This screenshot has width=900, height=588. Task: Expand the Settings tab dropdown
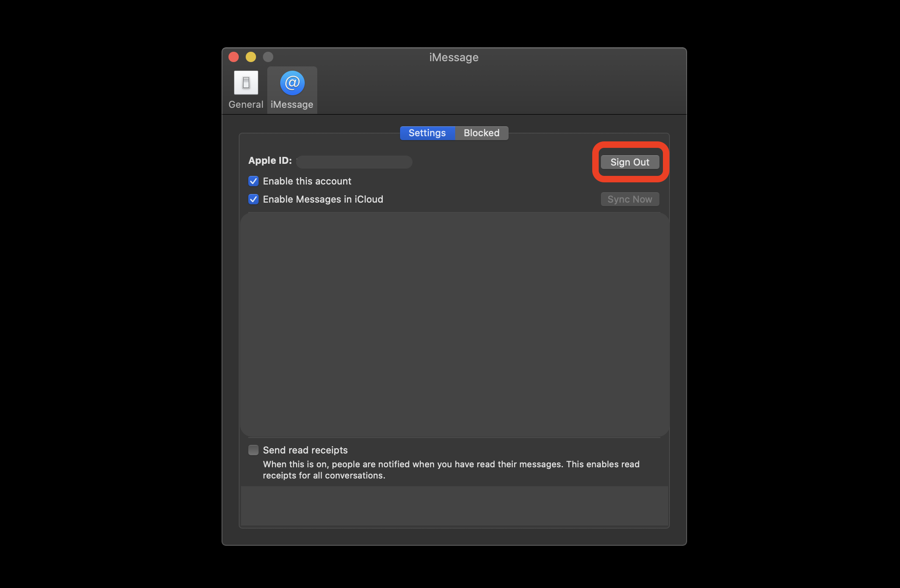[427, 133]
